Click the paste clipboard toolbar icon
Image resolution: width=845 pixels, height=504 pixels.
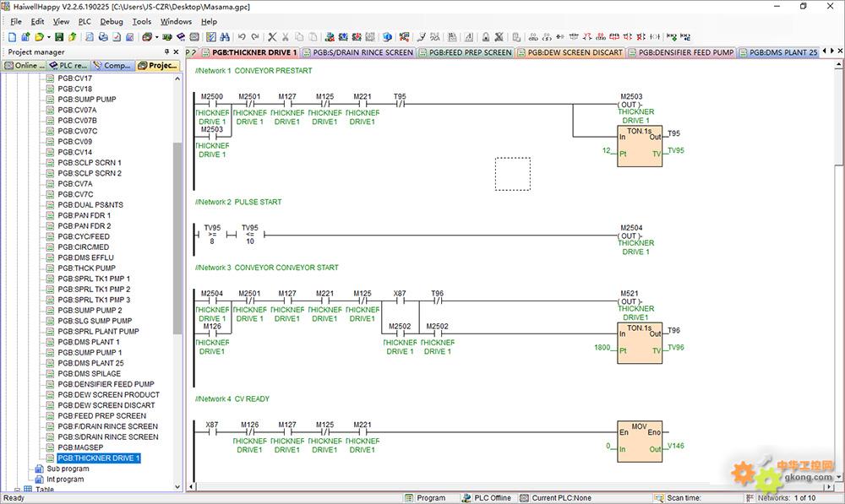(x=313, y=37)
